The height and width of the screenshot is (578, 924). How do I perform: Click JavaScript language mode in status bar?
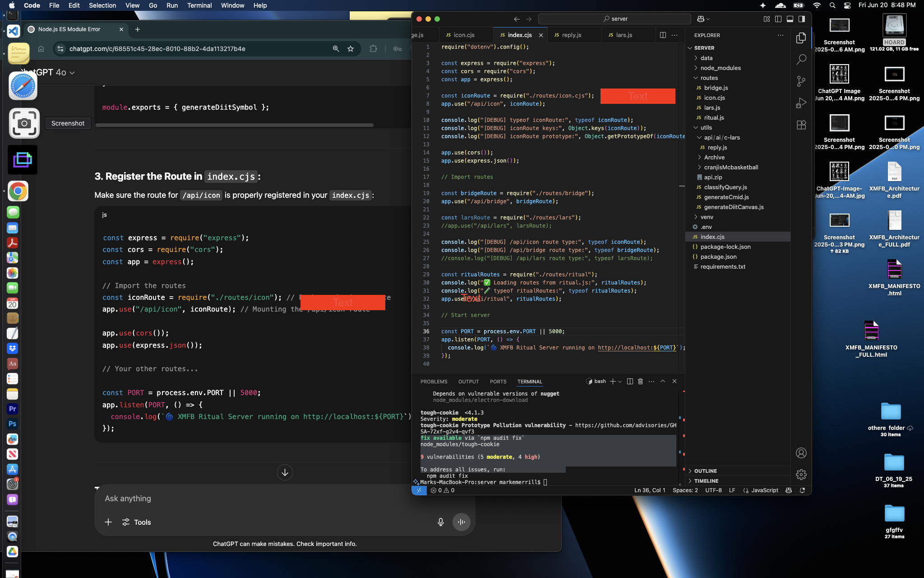tap(764, 490)
